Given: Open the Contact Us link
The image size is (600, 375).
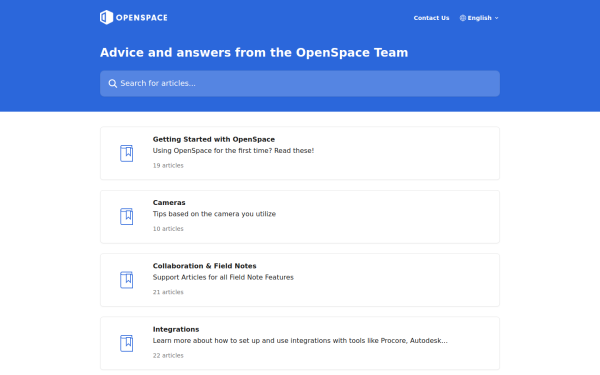Looking at the screenshot, I should 431,18.
